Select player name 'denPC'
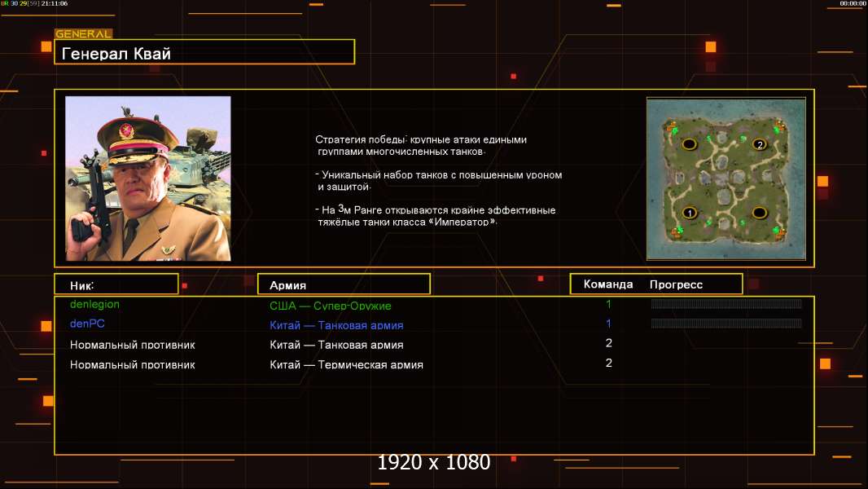 (x=87, y=324)
